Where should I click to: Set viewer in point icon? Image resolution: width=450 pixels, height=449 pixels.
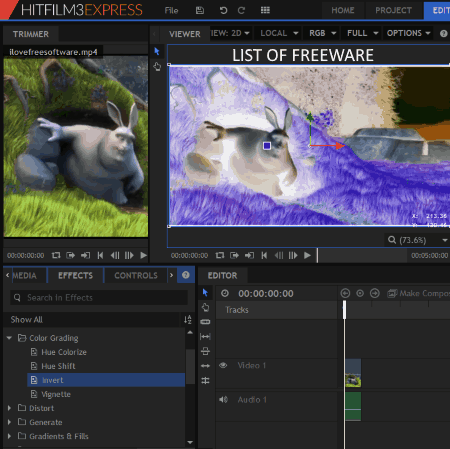[x=234, y=255]
